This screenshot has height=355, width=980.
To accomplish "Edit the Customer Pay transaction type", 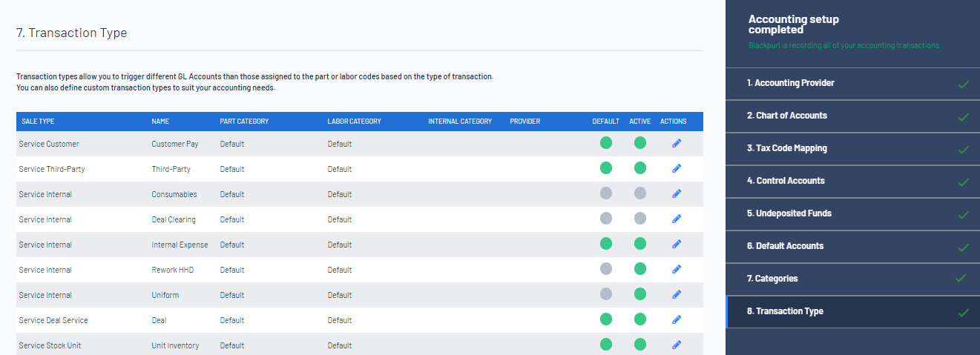I will pos(677,143).
